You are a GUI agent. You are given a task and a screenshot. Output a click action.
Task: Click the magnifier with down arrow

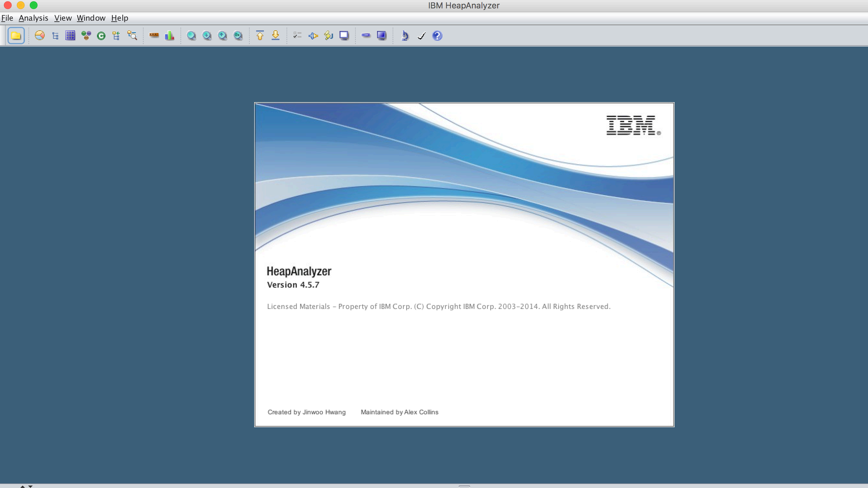[207, 35]
